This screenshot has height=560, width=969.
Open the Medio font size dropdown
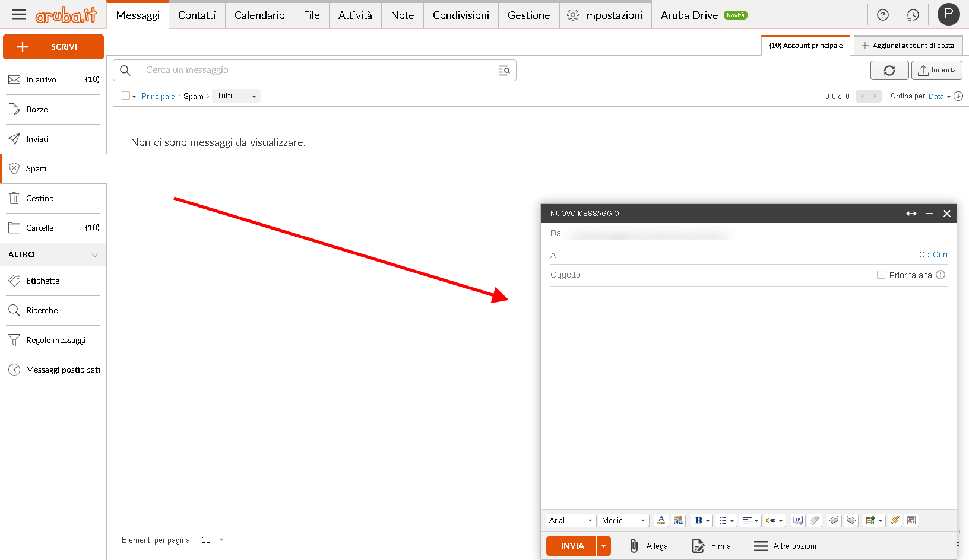click(623, 520)
